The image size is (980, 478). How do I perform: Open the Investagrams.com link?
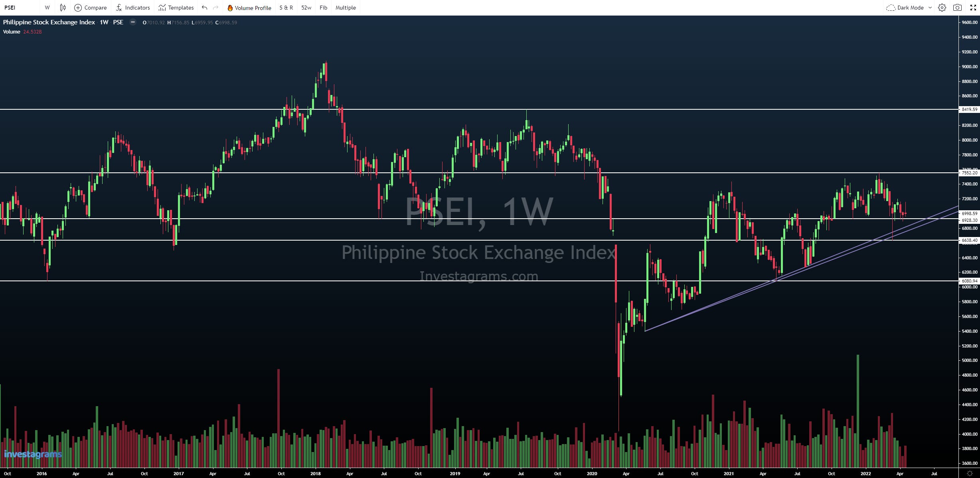tap(478, 276)
